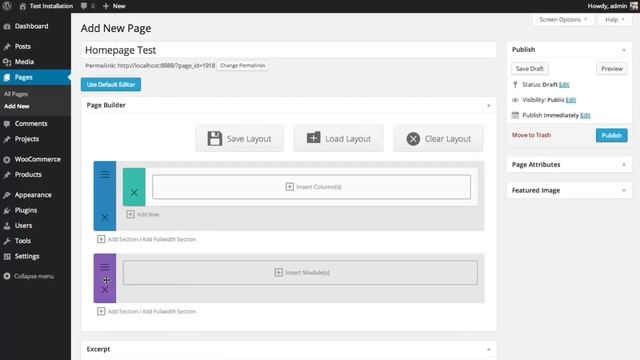Click the blue section's hamburger settings icon
Image resolution: width=640 pixels, height=360 pixels.
point(105,174)
